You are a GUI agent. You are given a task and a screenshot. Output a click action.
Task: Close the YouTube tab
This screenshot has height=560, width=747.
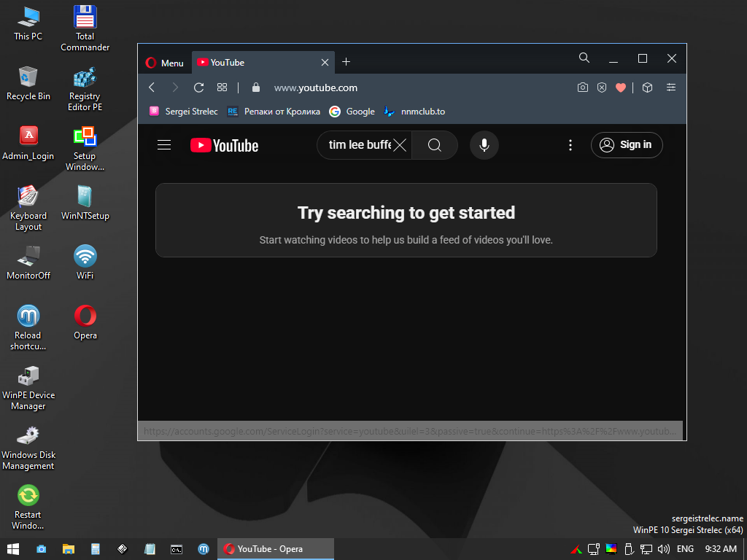click(325, 63)
